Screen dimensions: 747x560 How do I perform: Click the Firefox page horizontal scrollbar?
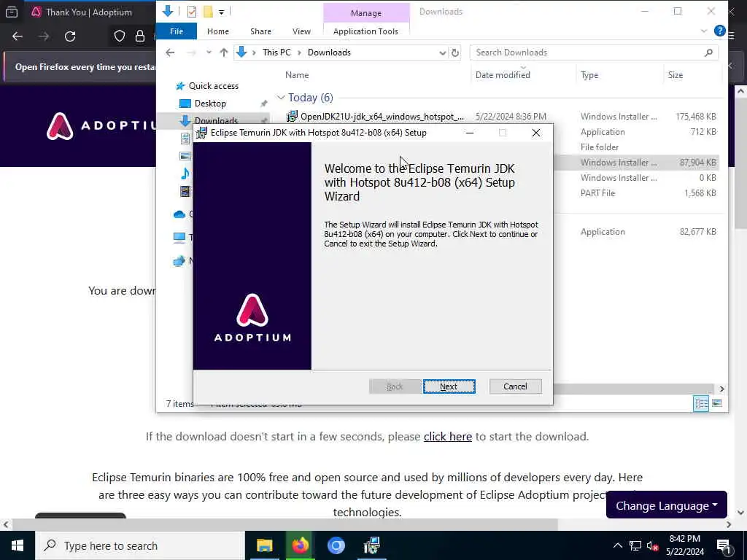pos(285,525)
